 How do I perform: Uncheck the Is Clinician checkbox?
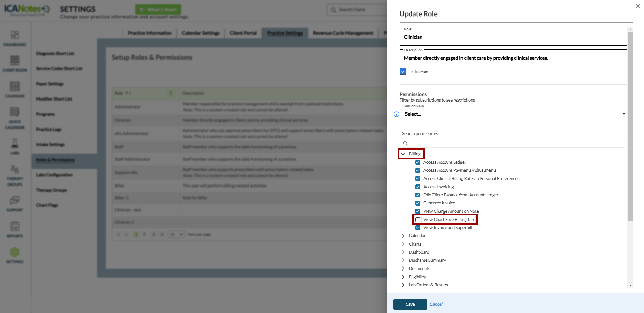click(x=403, y=72)
